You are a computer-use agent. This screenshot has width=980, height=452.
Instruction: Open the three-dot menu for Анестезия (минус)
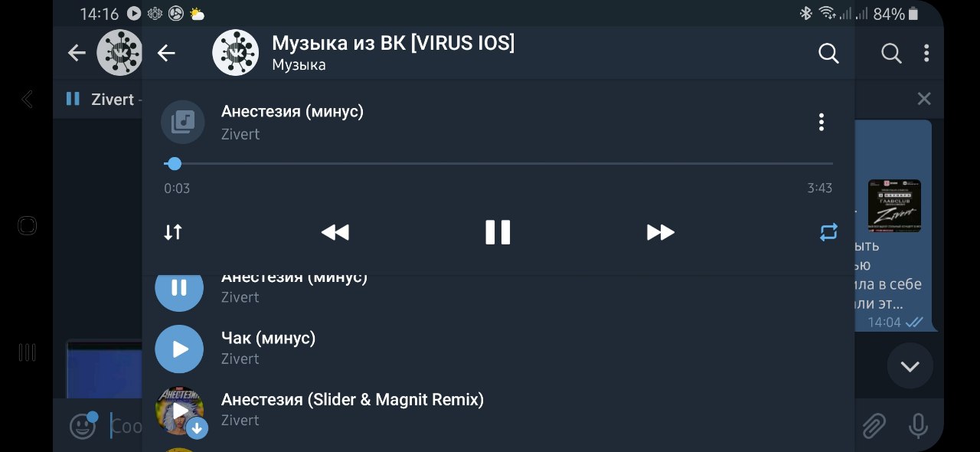click(821, 123)
